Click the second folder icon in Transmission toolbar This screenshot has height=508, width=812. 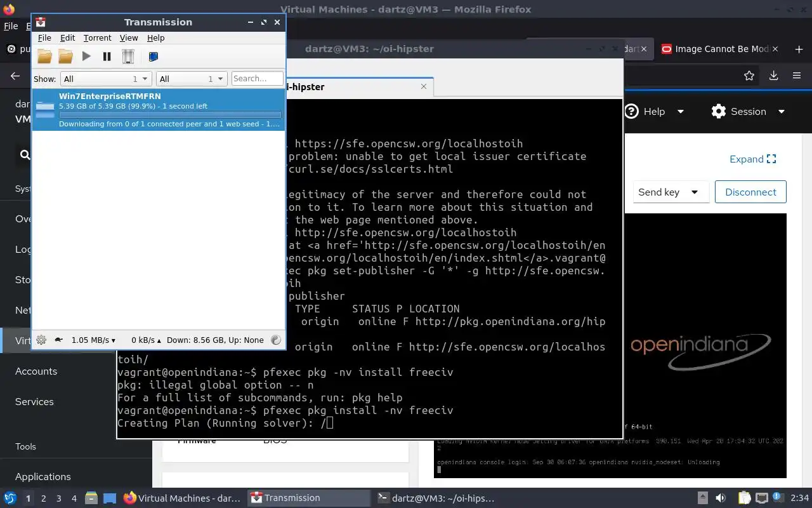pyautogui.click(x=65, y=57)
